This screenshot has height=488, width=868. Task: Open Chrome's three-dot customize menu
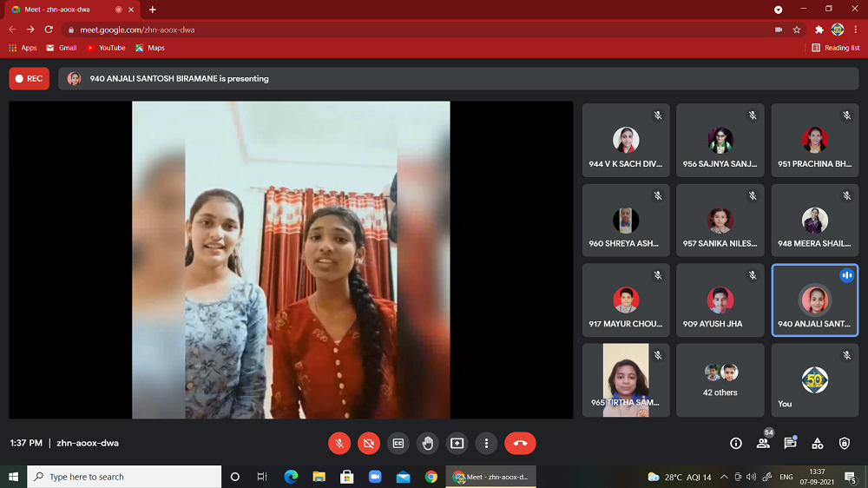(x=856, y=30)
